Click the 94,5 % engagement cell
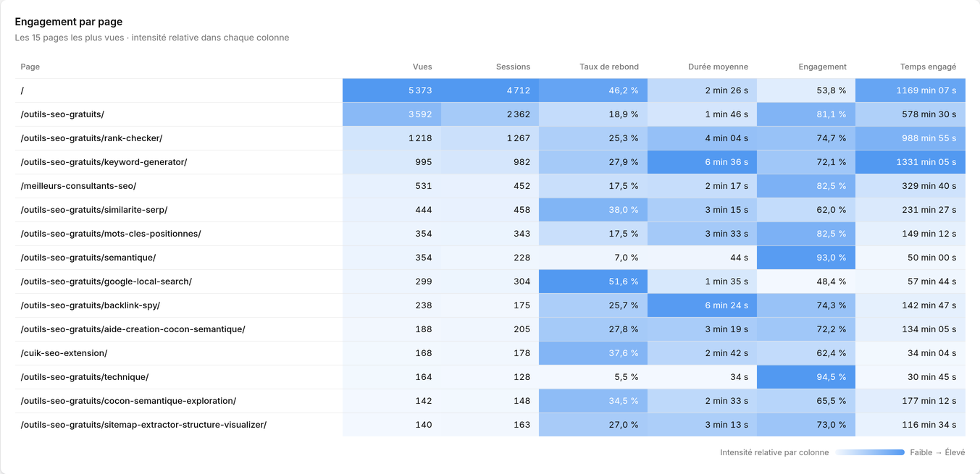The image size is (980, 474). tap(806, 377)
